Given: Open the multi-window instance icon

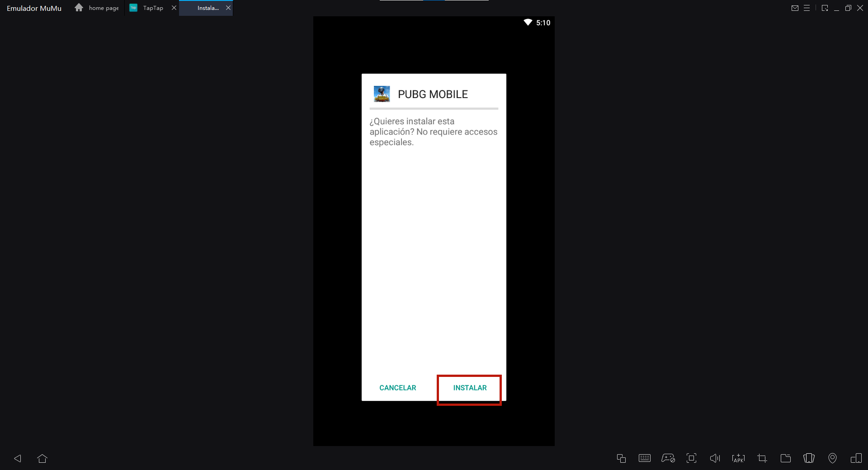Looking at the screenshot, I should coord(621,458).
